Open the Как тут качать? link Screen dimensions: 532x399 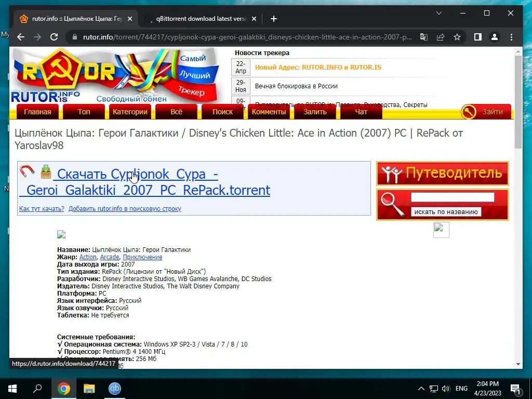(x=42, y=209)
